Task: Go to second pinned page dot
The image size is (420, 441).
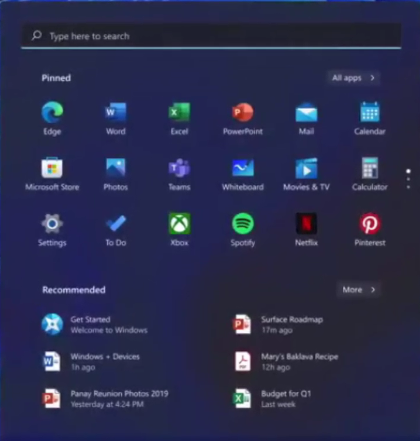Action: point(408,179)
